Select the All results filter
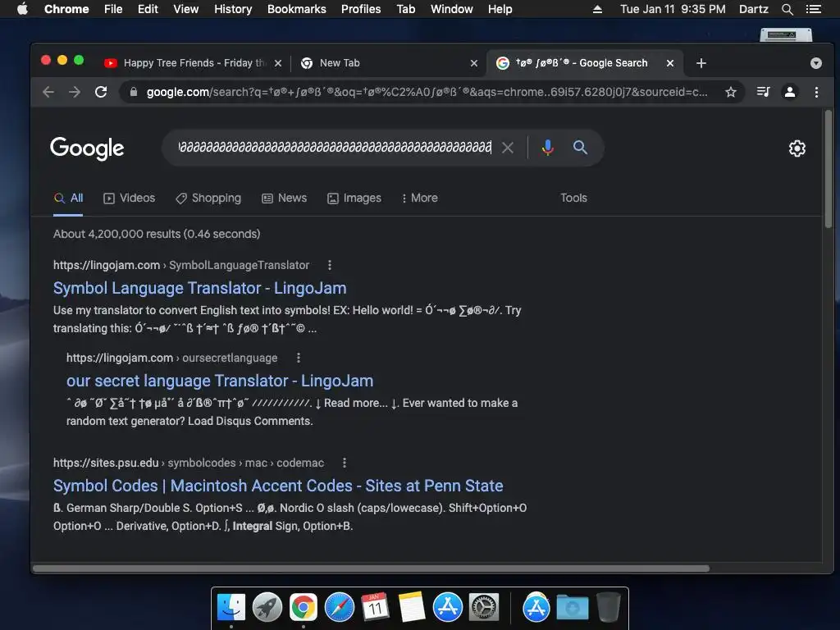This screenshot has height=630, width=840. coord(69,199)
